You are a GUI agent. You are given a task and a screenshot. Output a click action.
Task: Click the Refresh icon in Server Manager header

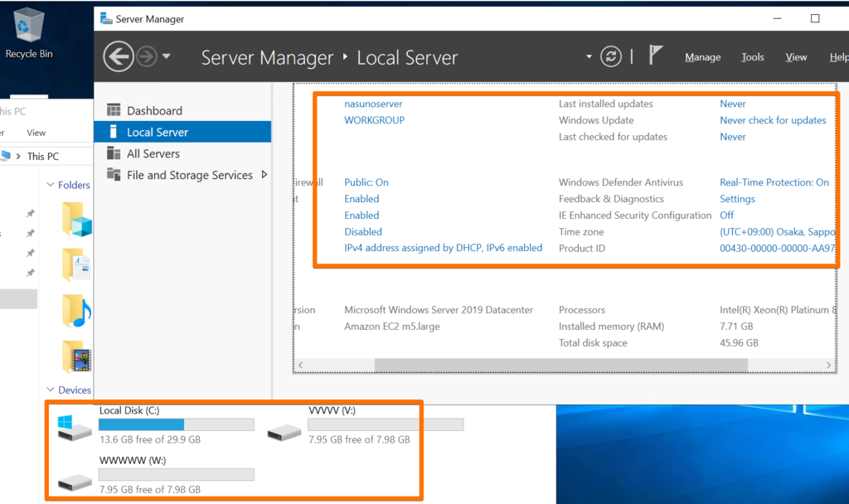click(611, 56)
